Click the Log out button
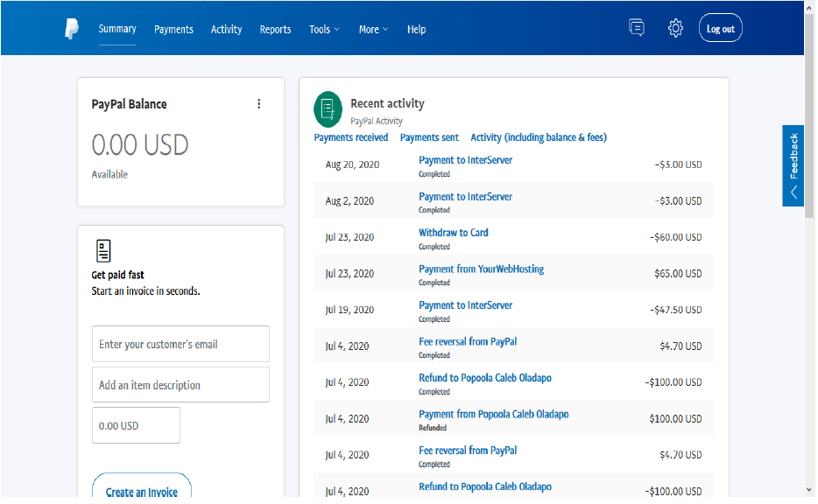This screenshot has height=504, width=818. 721,28
